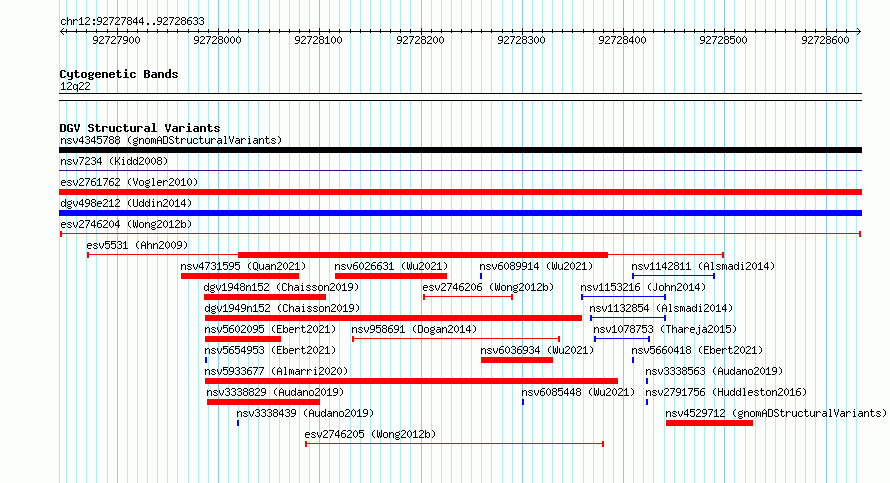Click the nsv5660418 (Ebert2021) label
The width and height of the screenshot is (890, 483).
[697, 350]
